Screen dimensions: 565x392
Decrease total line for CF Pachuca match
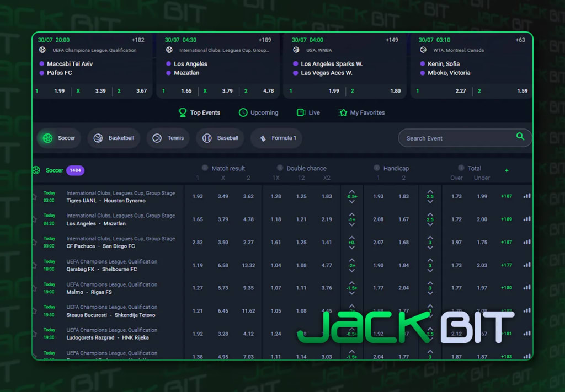[430, 248]
